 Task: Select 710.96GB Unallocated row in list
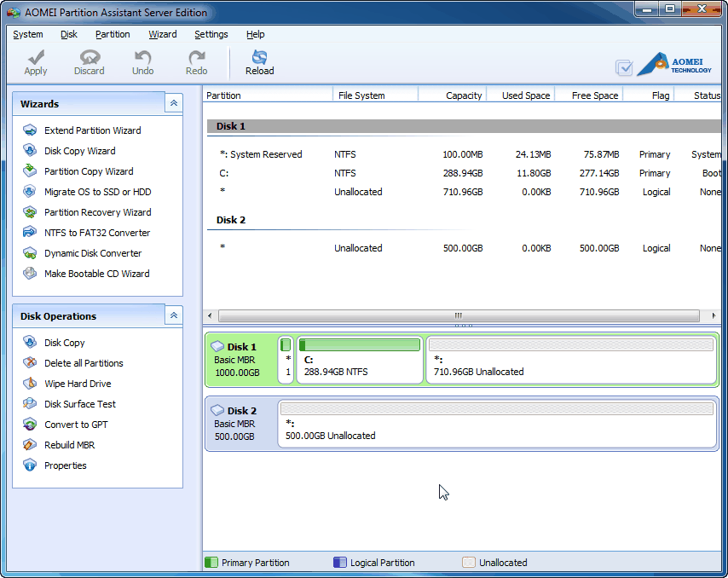[x=464, y=192]
